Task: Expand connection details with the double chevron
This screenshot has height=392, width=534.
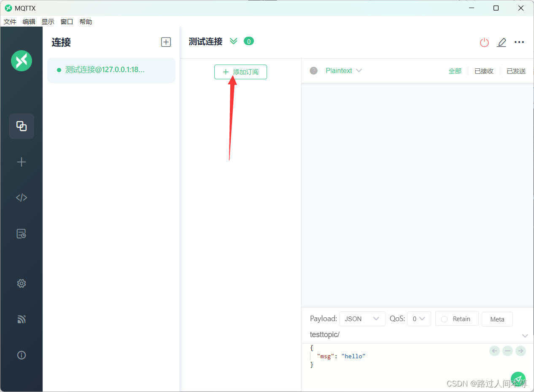Action: click(234, 41)
